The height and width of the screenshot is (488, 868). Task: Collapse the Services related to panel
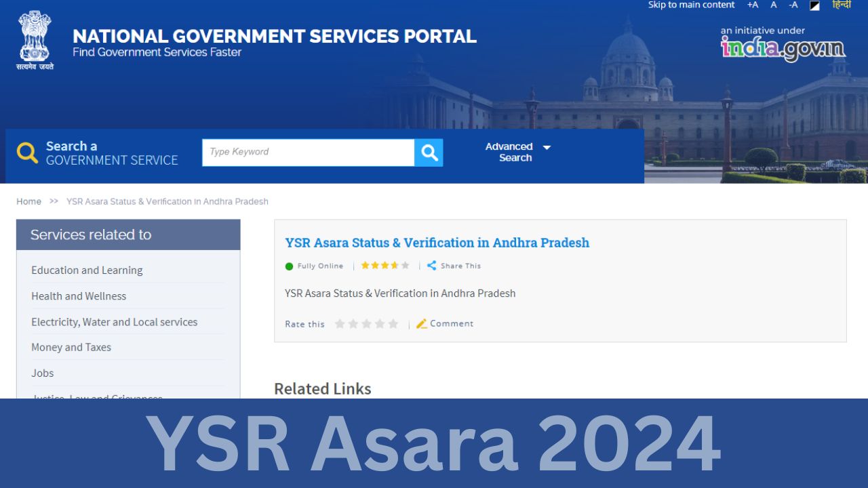tap(91, 235)
